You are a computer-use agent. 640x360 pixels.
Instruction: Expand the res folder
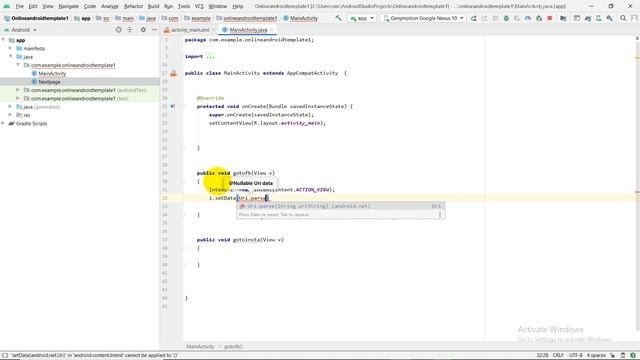point(11,115)
